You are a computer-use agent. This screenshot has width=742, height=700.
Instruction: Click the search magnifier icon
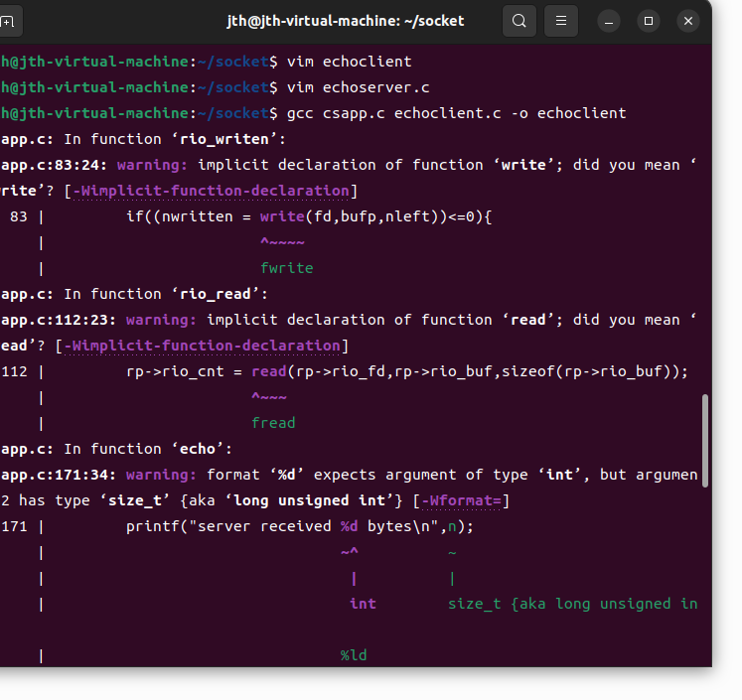click(519, 21)
